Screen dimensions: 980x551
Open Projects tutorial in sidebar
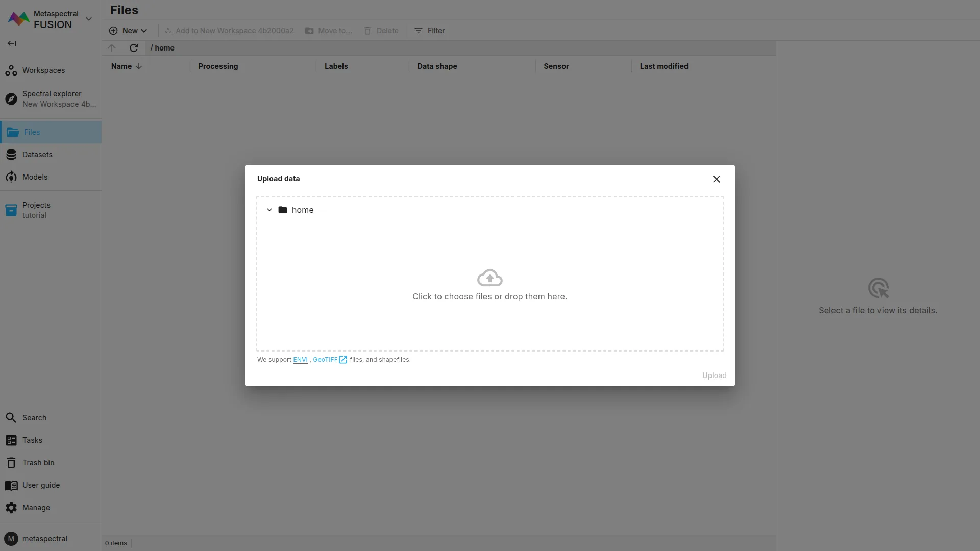[36, 210]
